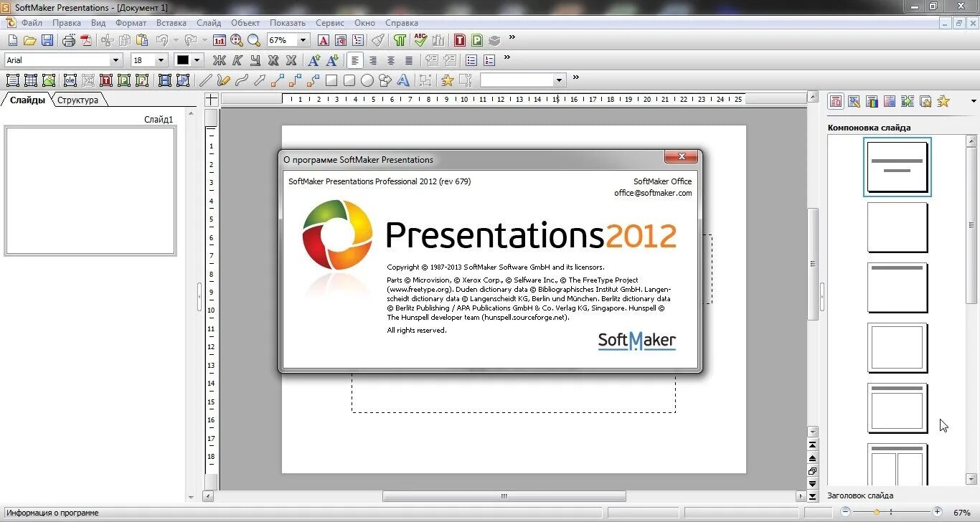Image resolution: width=980 pixels, height=522 pixels.
Task: Click the zoom in plus button
Action: click(937, 512)
